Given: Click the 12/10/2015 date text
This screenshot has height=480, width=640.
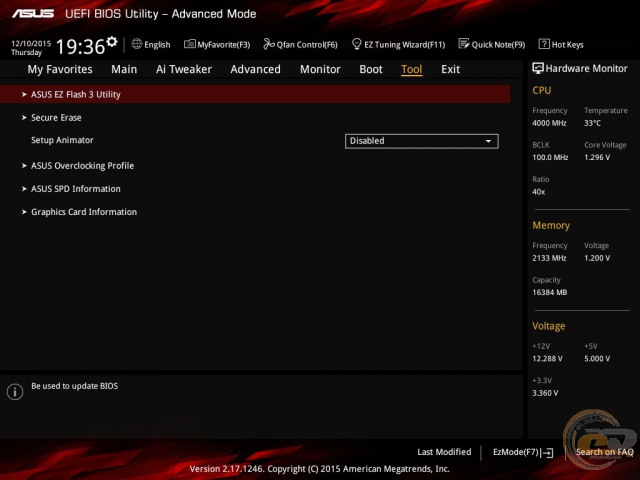Looking at the screenshot, I should tap(31, 43).
